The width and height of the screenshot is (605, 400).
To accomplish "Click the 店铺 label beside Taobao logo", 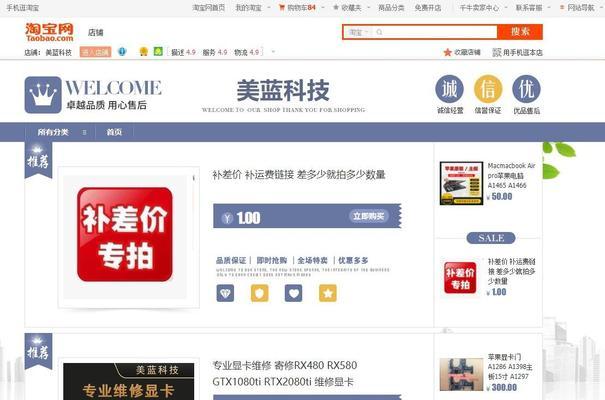I will (x=95, y=32).
